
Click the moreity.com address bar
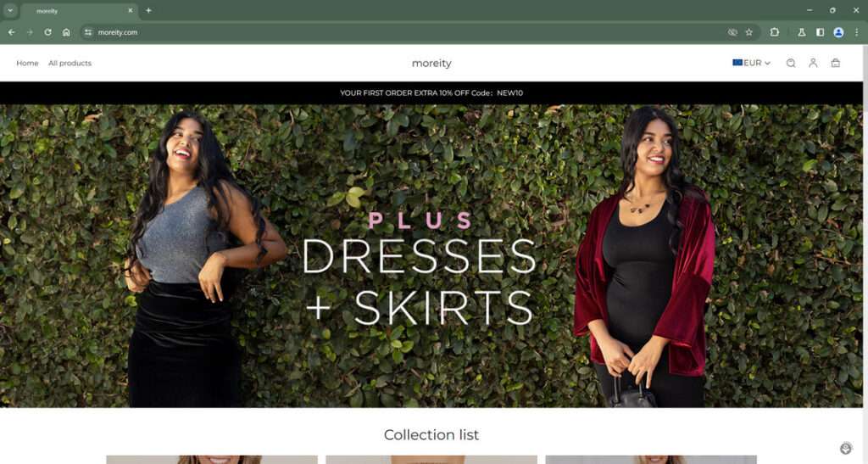[x=409, y=32]
